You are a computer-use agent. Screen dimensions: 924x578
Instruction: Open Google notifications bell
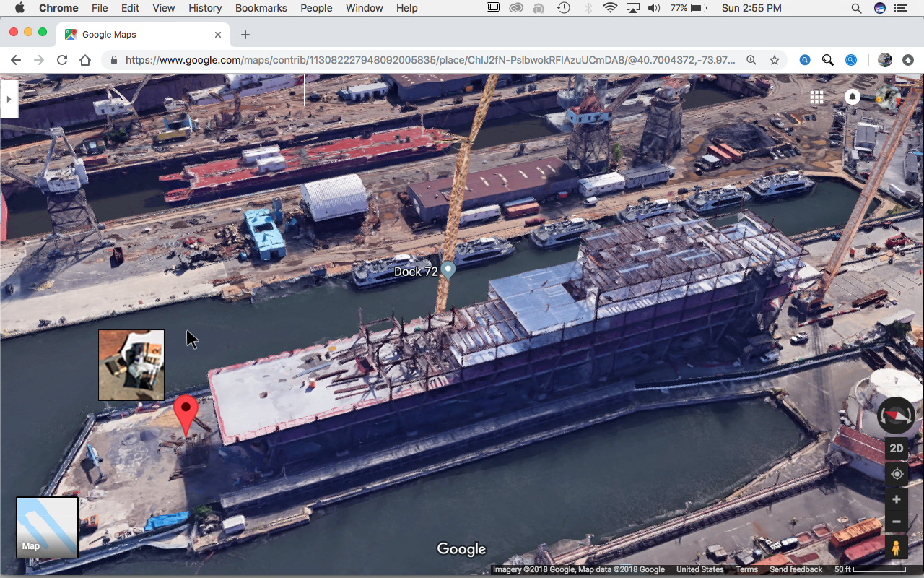[x=853, y=97]
